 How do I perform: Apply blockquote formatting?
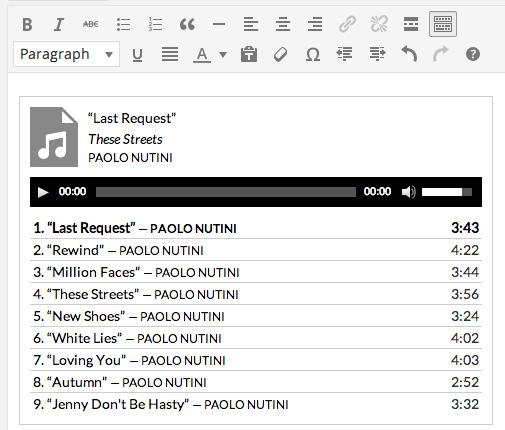click(187, 24)
